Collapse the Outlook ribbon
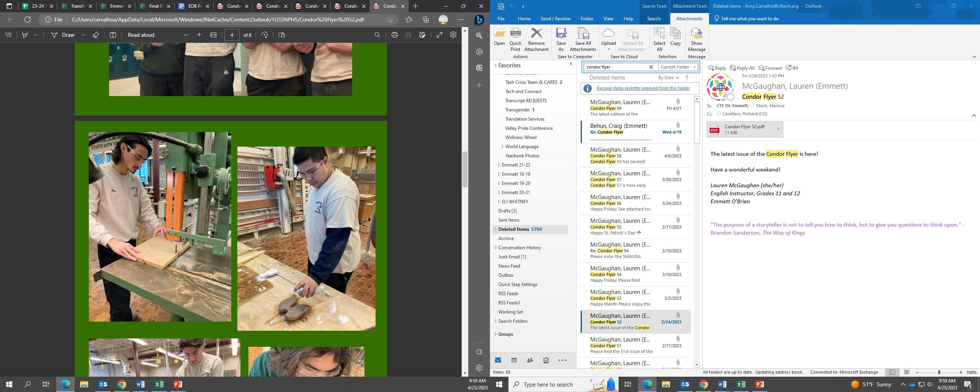The height and width of the screenshot is (392, 980). (x=974, y=57)
